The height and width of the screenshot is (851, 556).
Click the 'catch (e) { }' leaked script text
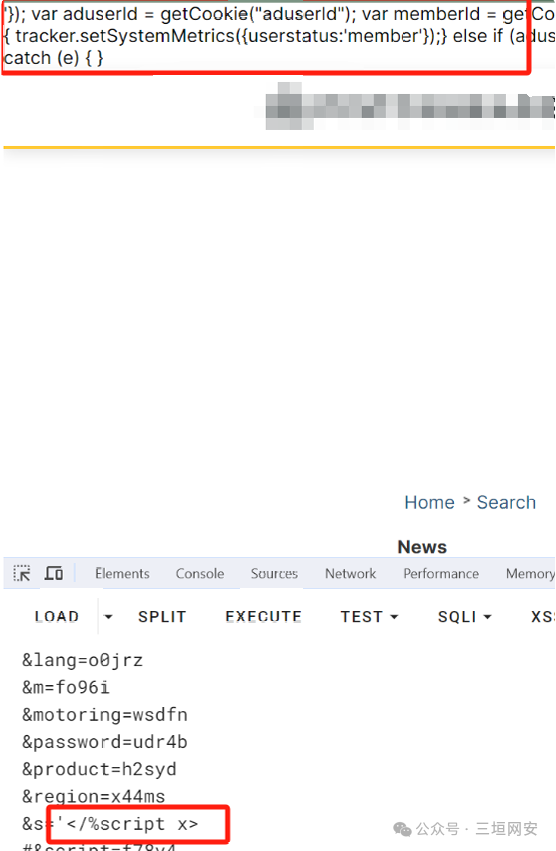[53, 58]
